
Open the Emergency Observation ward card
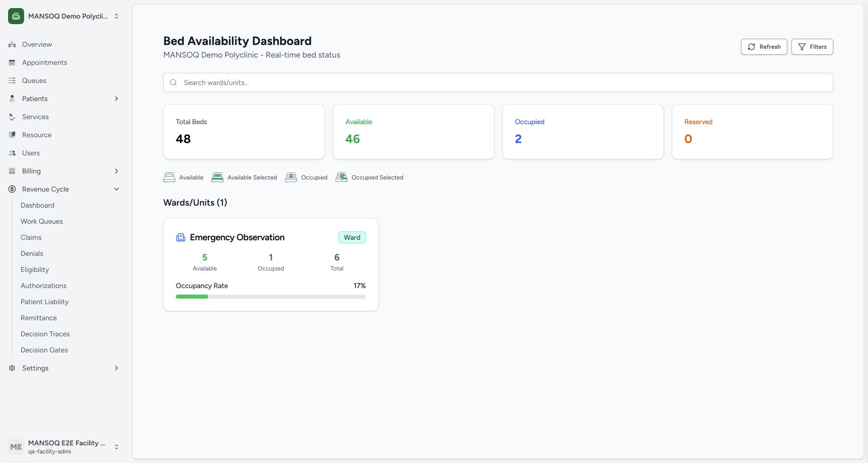(x=271, y=264)
